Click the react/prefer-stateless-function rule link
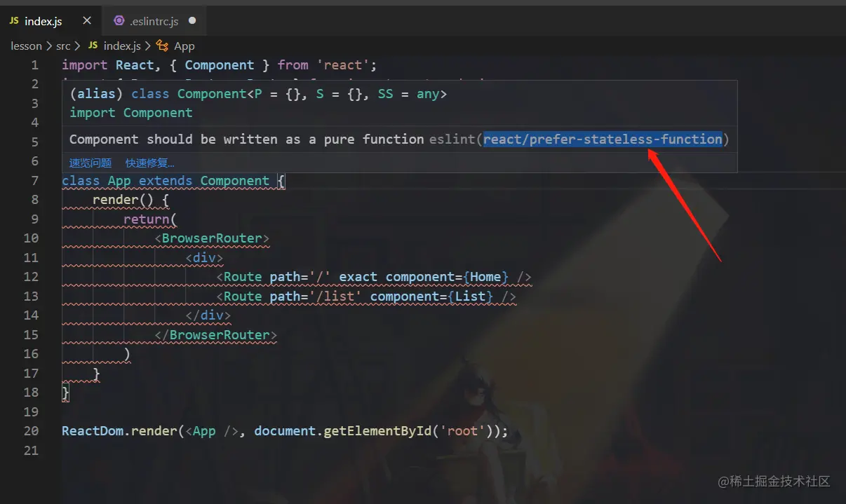 point(603,139)
